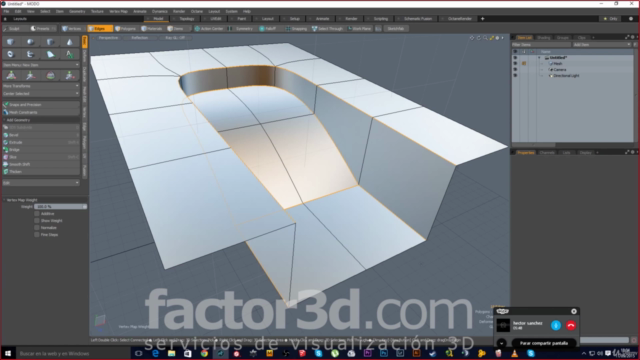640x360 pixels.
Task: Click the Select Through button
Action: tap(327, 29)
